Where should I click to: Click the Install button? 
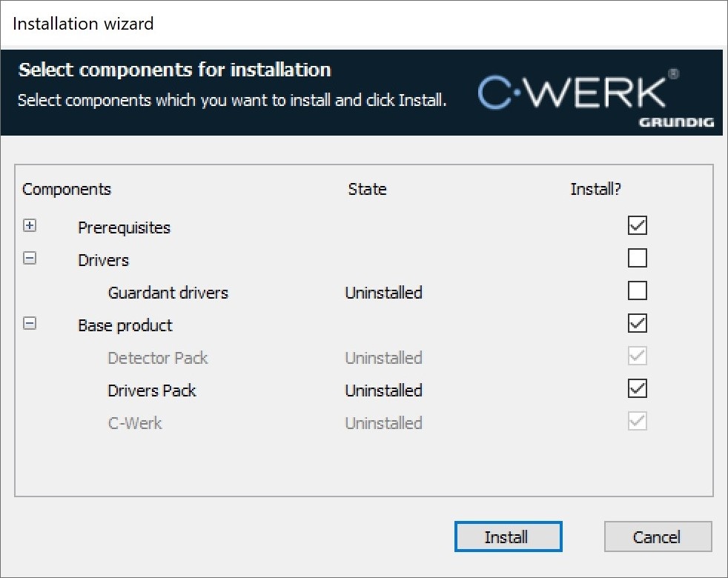[508, 537]
